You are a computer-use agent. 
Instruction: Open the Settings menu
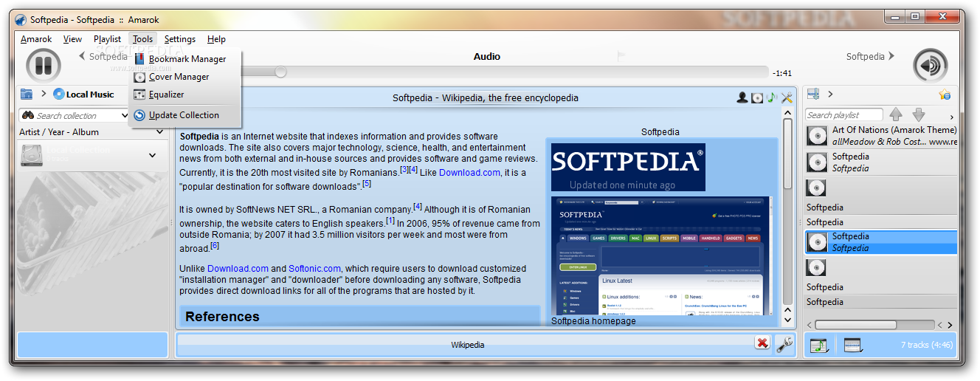point(180,39)
